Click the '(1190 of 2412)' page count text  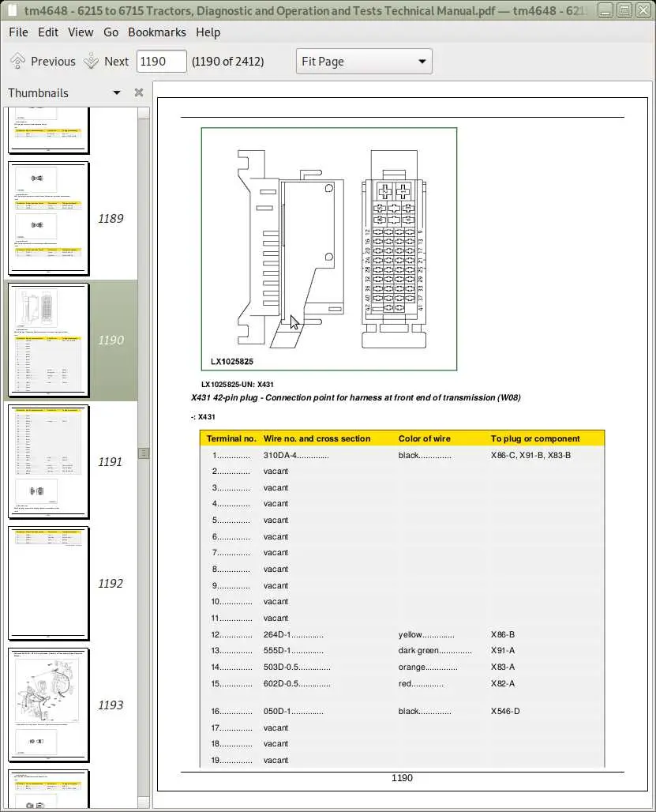coord(227,61)
